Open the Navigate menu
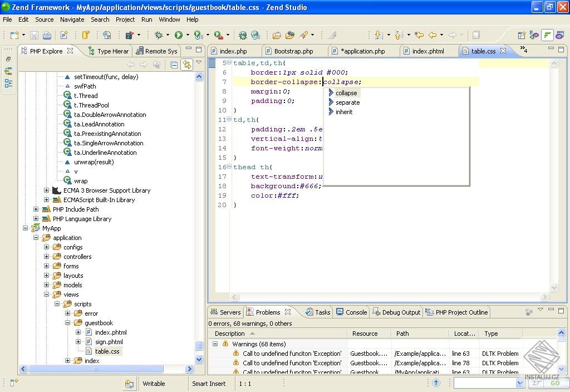This screenshot has height=392, width=570. pyautogui.click(x=72, y=19)
